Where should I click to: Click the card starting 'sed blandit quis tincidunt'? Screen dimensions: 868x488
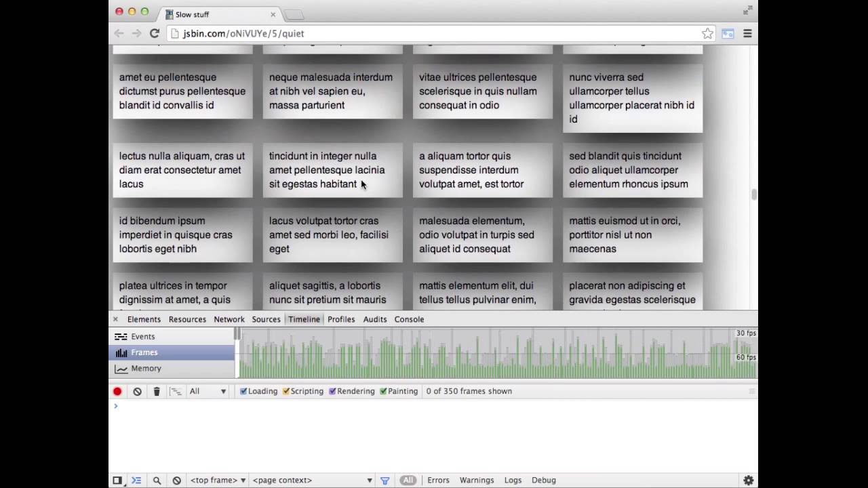click(x=633, y=170)
